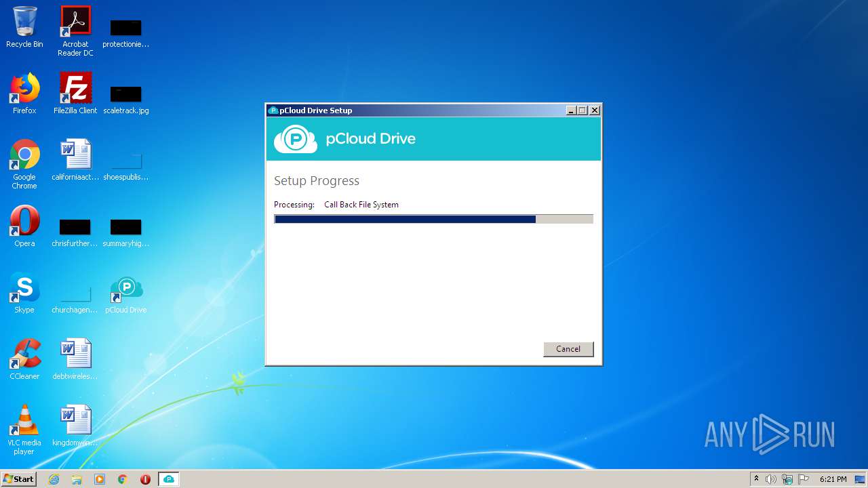
Task: Select the Firefox desktop shortcut
Action: pyautogui.click(x=24, y=94)
